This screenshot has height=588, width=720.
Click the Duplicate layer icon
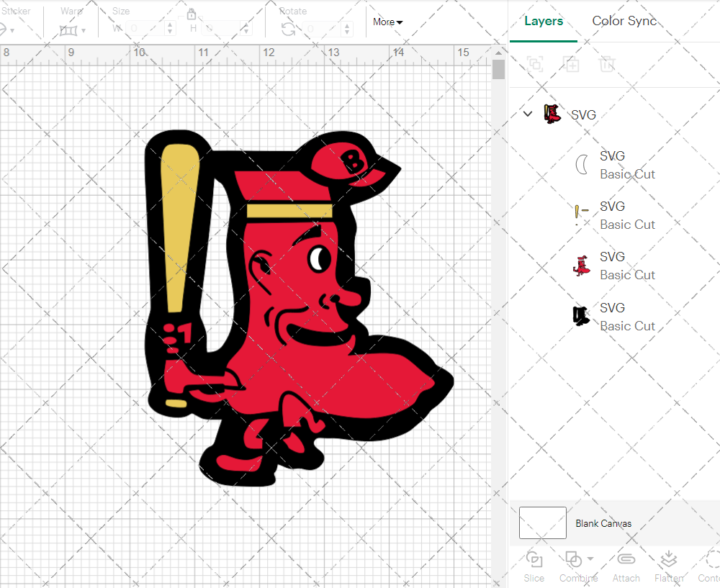point(572,64)
